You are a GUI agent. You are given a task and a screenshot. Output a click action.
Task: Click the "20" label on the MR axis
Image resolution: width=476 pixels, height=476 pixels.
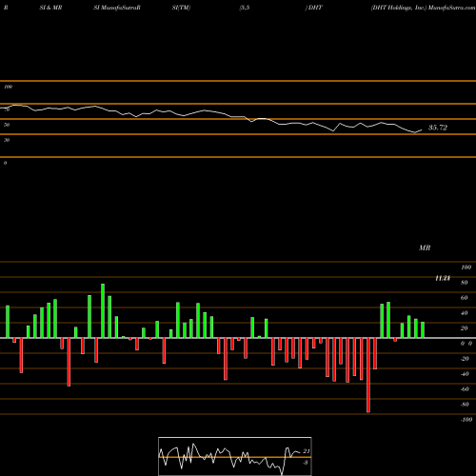pyautogui.click(x=465, y=328)
